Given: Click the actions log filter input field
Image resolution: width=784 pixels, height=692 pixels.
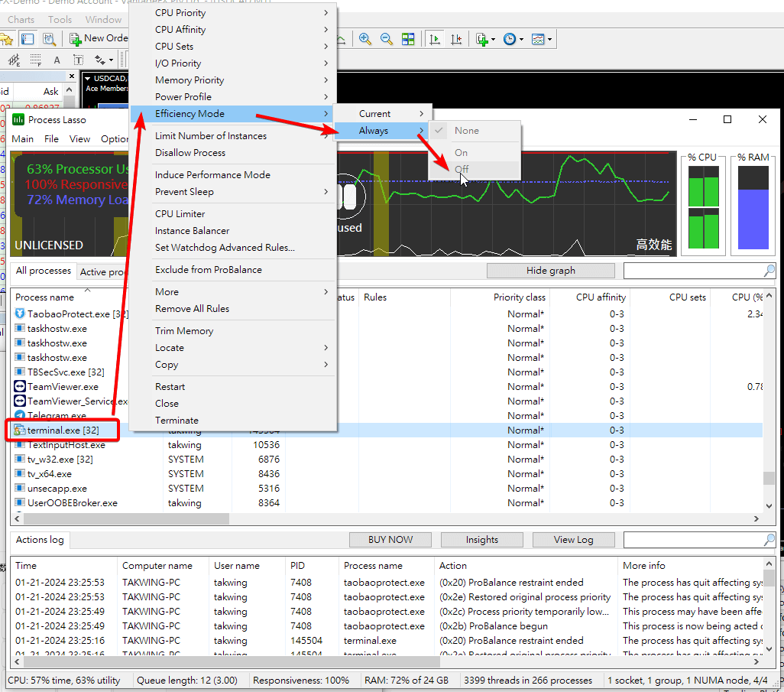Looking at the screenshot, I should pos(694,540).
